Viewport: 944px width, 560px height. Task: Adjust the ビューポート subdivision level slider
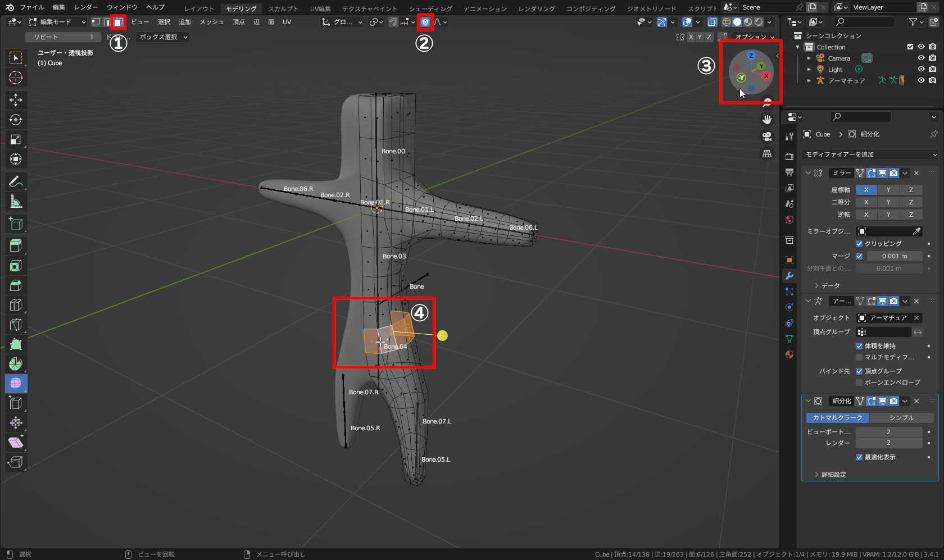pyautogui.click(x=889, y=431)
